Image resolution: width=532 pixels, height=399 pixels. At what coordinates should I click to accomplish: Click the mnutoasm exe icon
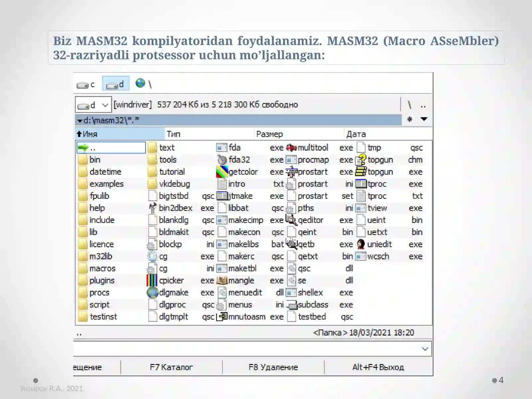222,317
